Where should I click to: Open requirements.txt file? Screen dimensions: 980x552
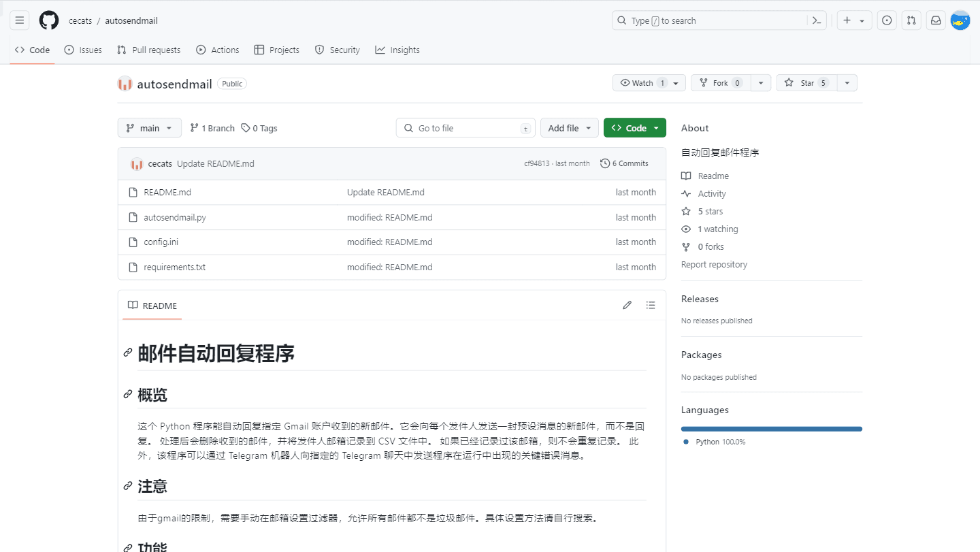click(175, 267)
